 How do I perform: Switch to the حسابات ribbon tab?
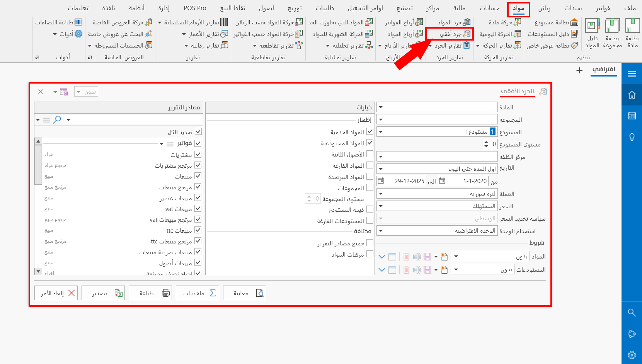tap(489, 8)
